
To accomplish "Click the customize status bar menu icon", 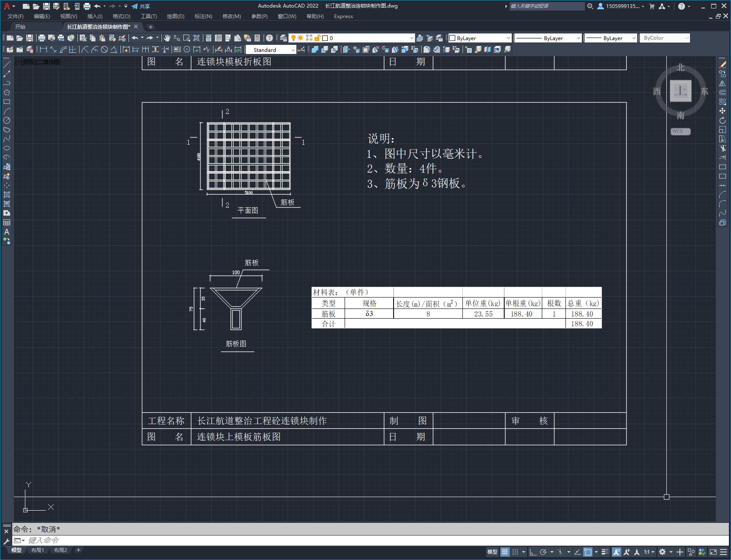I will pyautogui.click(x=724, y=552).
